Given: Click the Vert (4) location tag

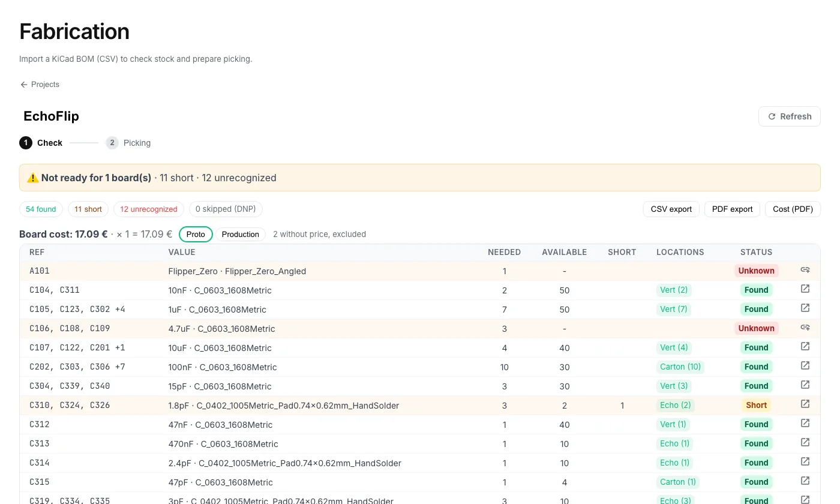Looking at the screenshot, I should click(674, 347).
